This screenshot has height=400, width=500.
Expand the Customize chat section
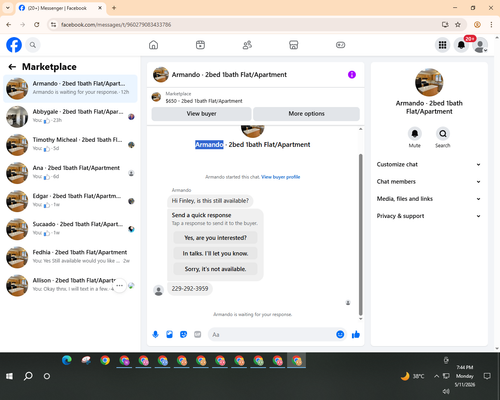(x=429, y=164)
